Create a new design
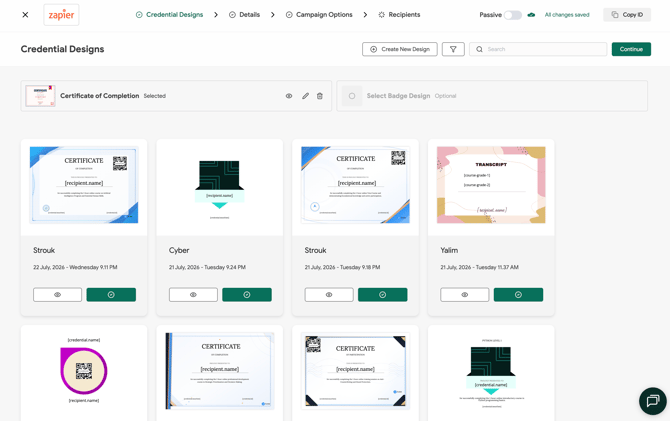 coord(400,49)
